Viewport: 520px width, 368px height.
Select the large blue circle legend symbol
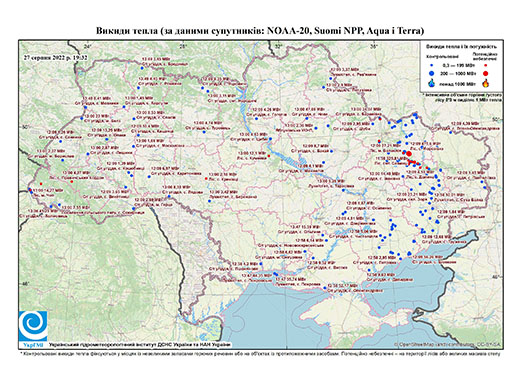point(432,73)
